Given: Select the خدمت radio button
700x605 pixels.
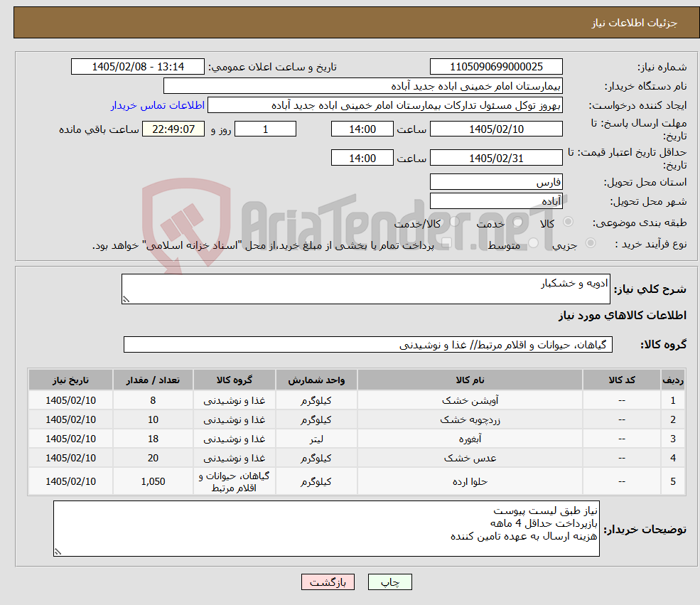Looking at the screenshot, I should point(517,222).
